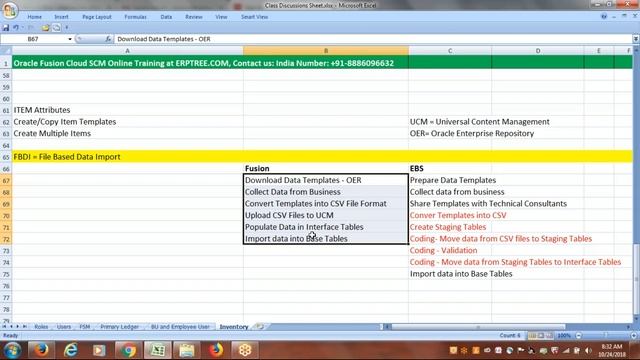640x360 pixels.
Task: Open the Office Button menu
Action: (x=9, y=10)
